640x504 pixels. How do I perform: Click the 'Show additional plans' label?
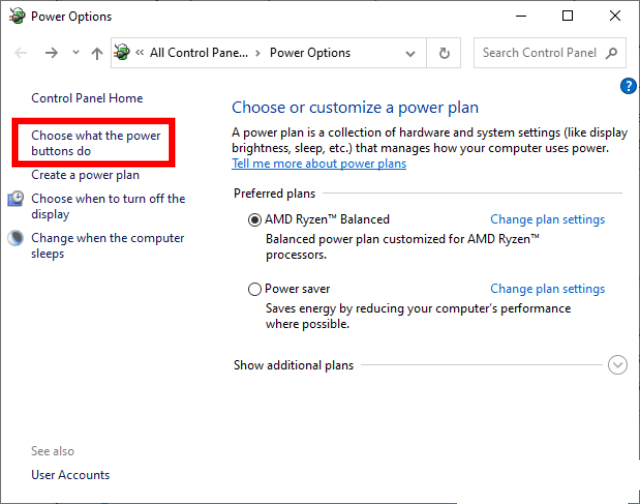click(x=293, y=365)
